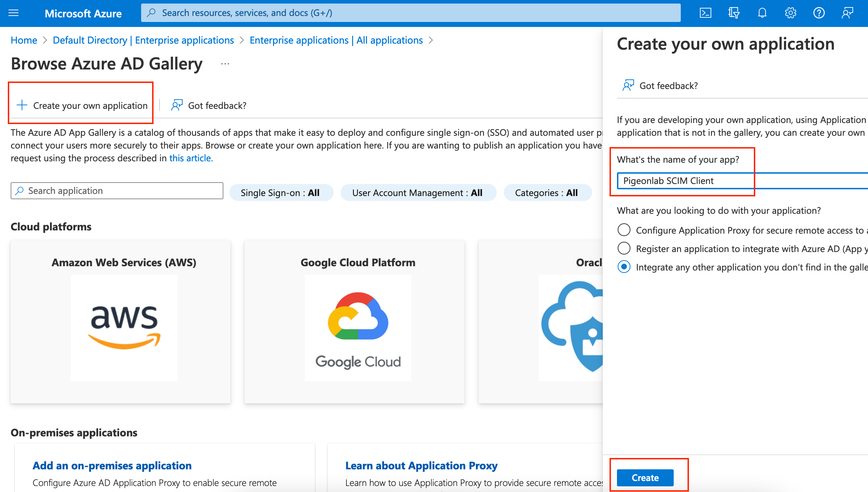Viewport: 868px width, 492px height.
Task: Click the Microsoft Azure brand title
Action: point(83,13)
